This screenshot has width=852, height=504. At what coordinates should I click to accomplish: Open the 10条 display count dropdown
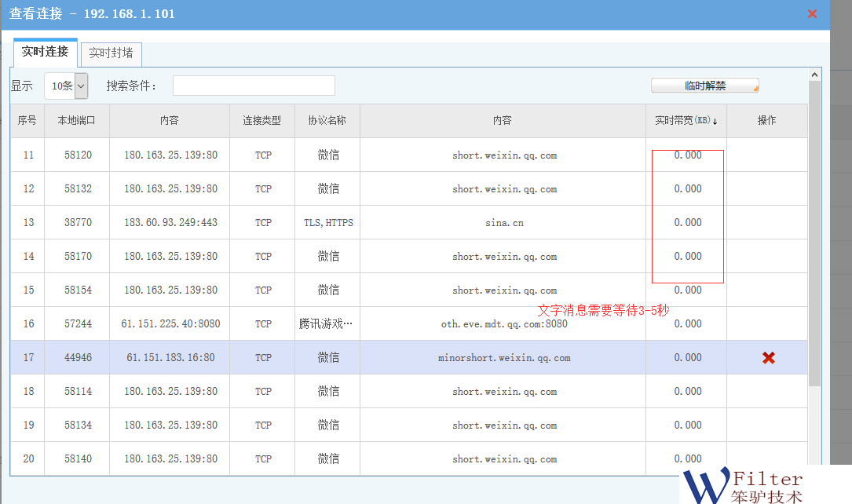tap(66, 86)
